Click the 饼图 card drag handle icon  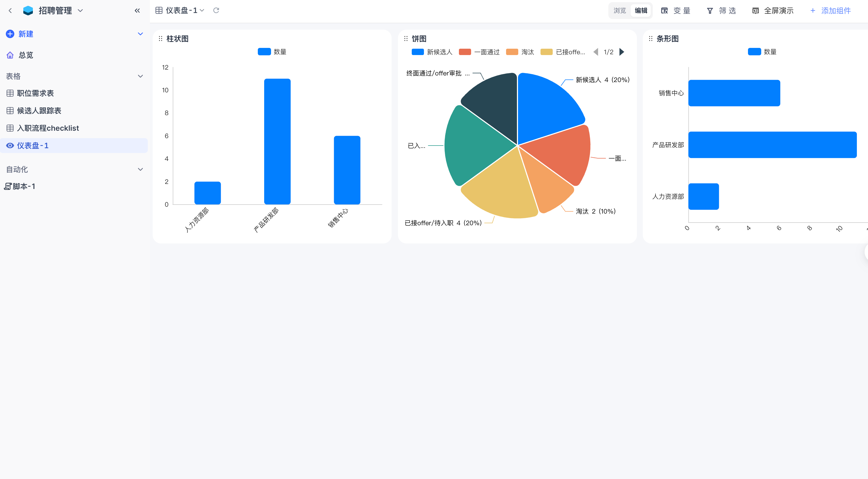406,39
